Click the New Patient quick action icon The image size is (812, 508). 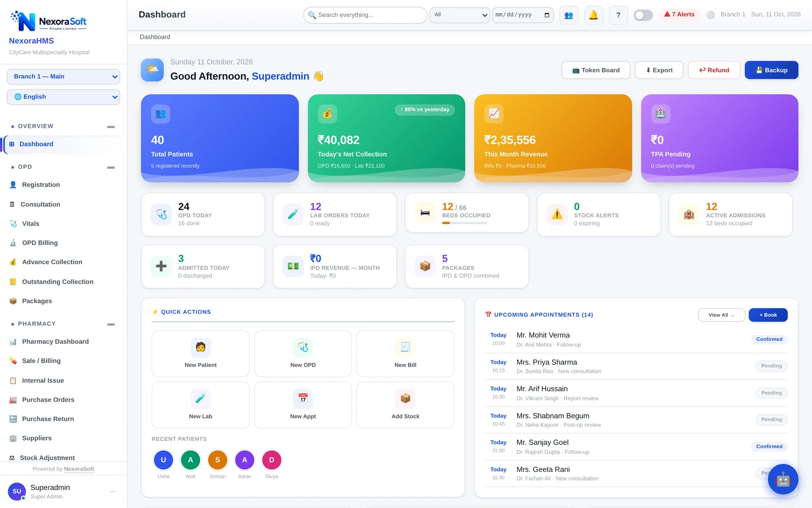(200, 347)
